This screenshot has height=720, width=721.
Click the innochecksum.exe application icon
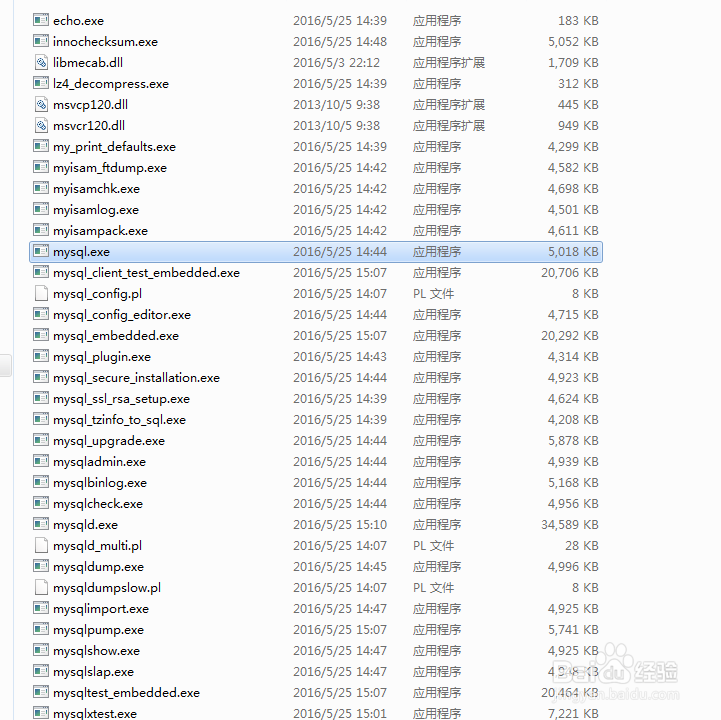pyautogui.click(x=41, y=41)
